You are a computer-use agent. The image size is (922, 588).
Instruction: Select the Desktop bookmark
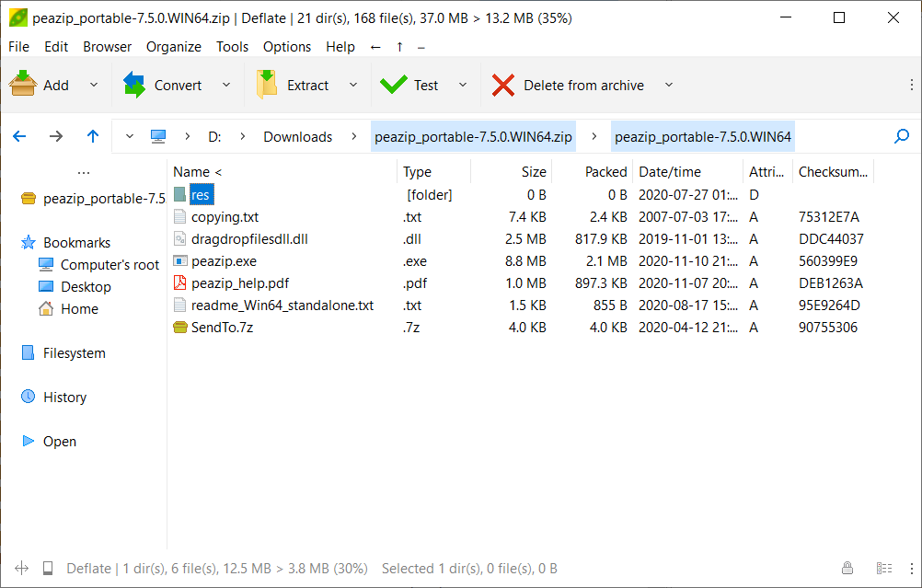[x=86, y=286]
